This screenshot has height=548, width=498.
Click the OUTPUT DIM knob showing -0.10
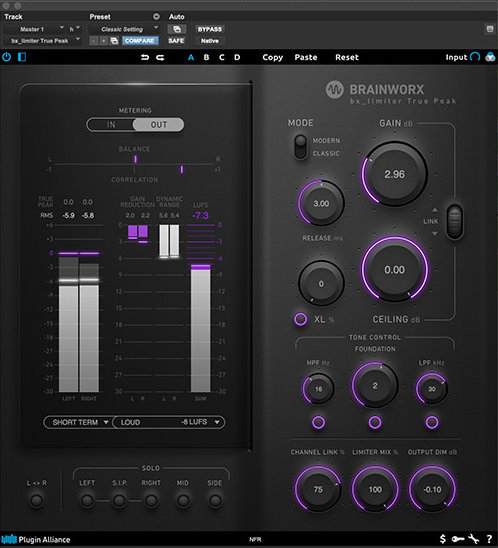(x=432, y=489)
